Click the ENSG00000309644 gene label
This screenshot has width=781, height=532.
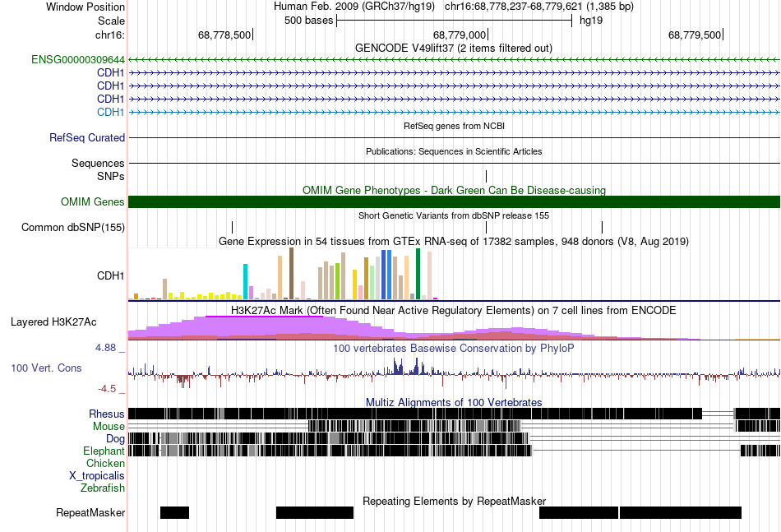(78, 60)
